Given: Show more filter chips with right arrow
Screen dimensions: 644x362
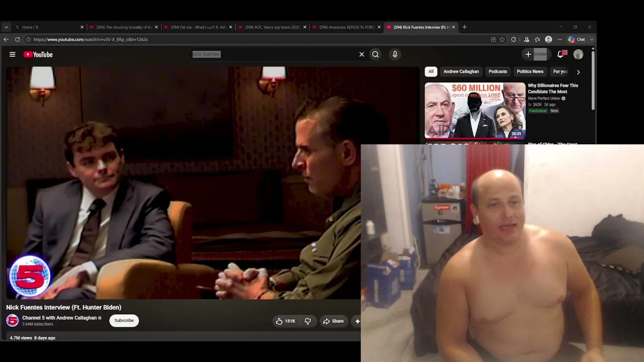Looking at the screenshot, I should 578,72.
